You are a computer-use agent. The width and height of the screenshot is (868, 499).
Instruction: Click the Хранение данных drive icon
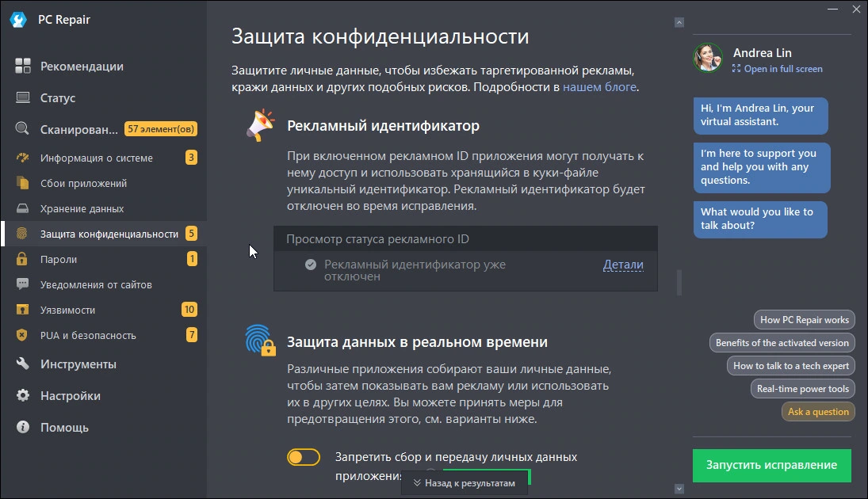coord(23,208)
